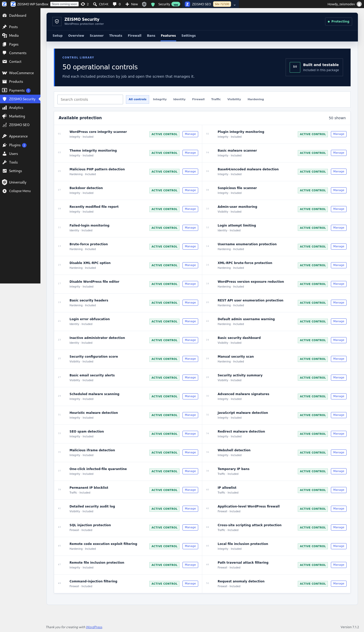Screen dimensions: 364x632
Task: Manage Webshell detection control
Action: (x=339, y=453)
